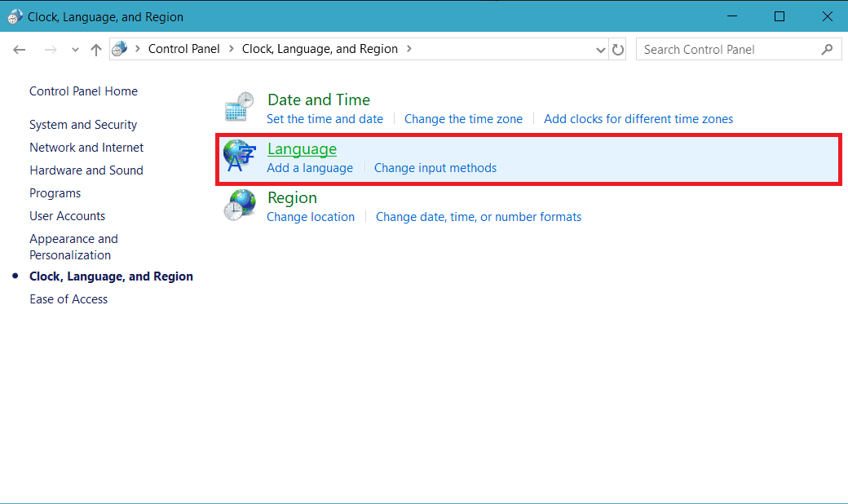This screenshot has height=504, width=848.
Task: Open Change location settings
Action: pos(311,216)
